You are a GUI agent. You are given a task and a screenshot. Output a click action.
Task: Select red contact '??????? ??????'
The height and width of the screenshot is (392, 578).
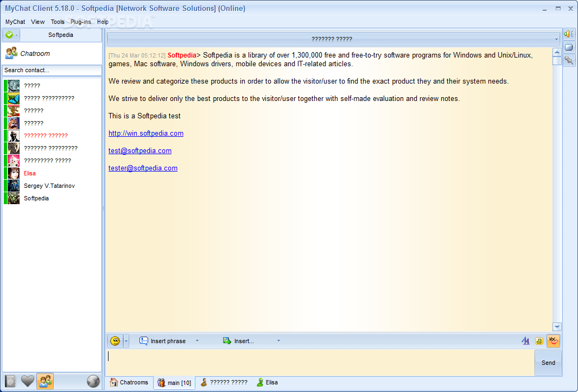click(x=46, y=136)
